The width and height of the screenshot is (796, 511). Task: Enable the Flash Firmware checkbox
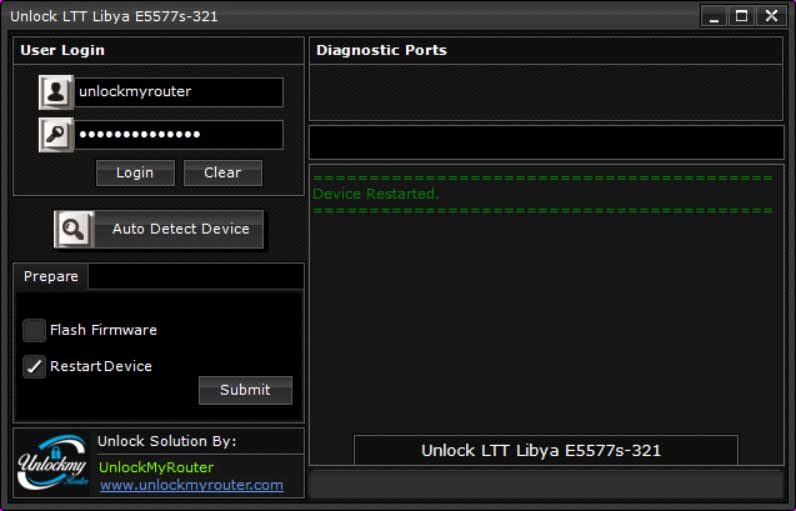tap(34, 330)
